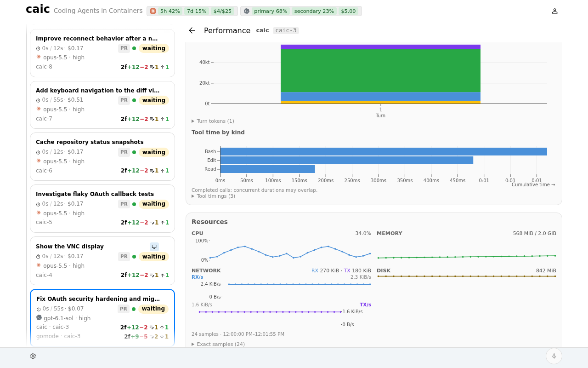
Task: Click the '$4/$25' budget badge
Action: 223,11
